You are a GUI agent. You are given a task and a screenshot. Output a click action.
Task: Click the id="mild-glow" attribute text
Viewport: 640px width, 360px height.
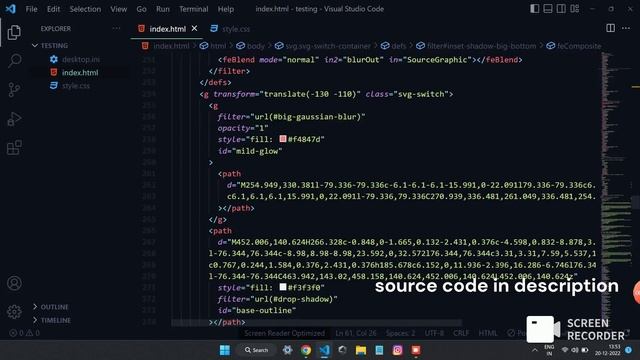[x=250, y=151]
